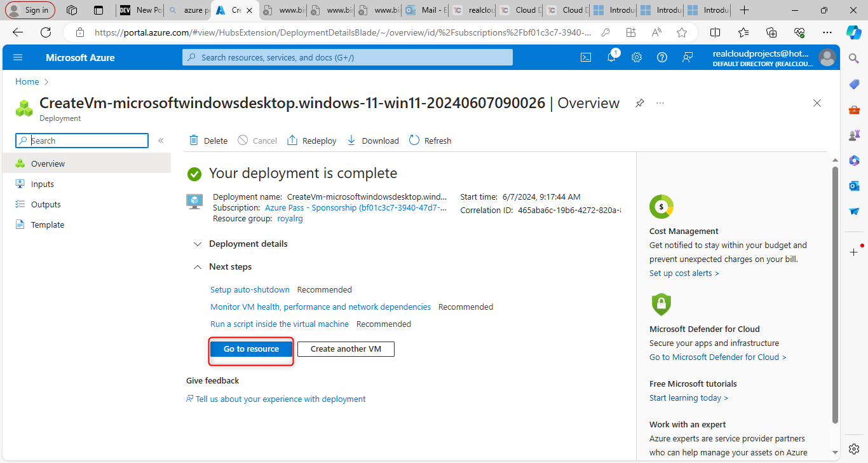Reload the page in the browser
Screen dimensions: 868x463
click(46, 32)
